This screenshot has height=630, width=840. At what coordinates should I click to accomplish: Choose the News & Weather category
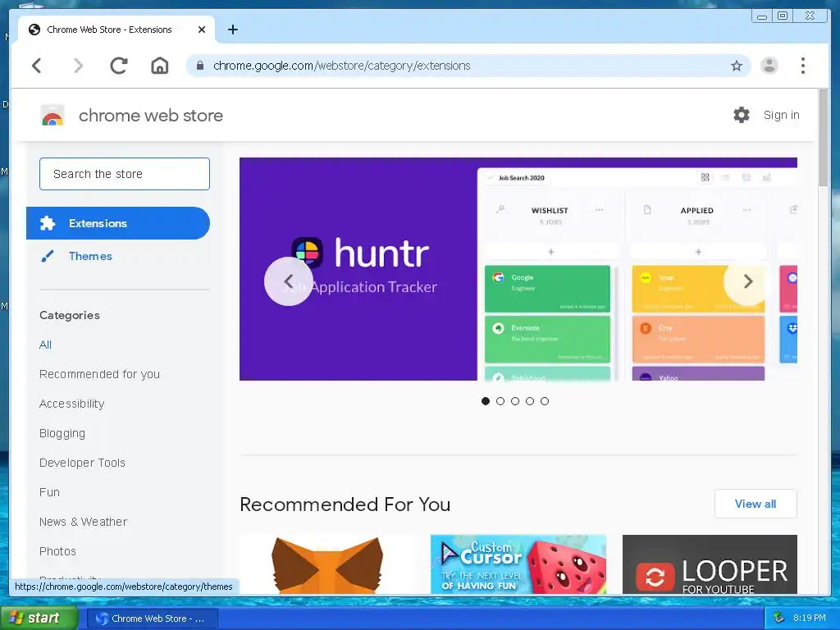click(x=83, y=521)
